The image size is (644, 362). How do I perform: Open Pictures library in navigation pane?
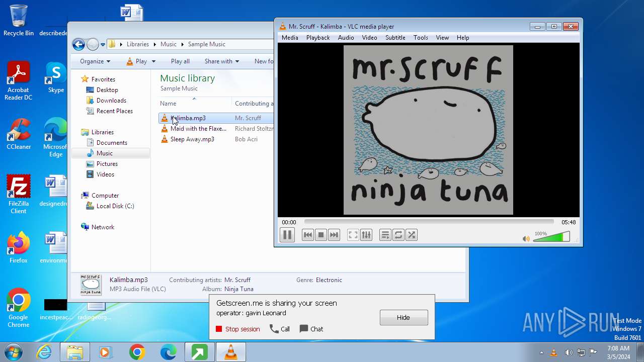(107, 164)
